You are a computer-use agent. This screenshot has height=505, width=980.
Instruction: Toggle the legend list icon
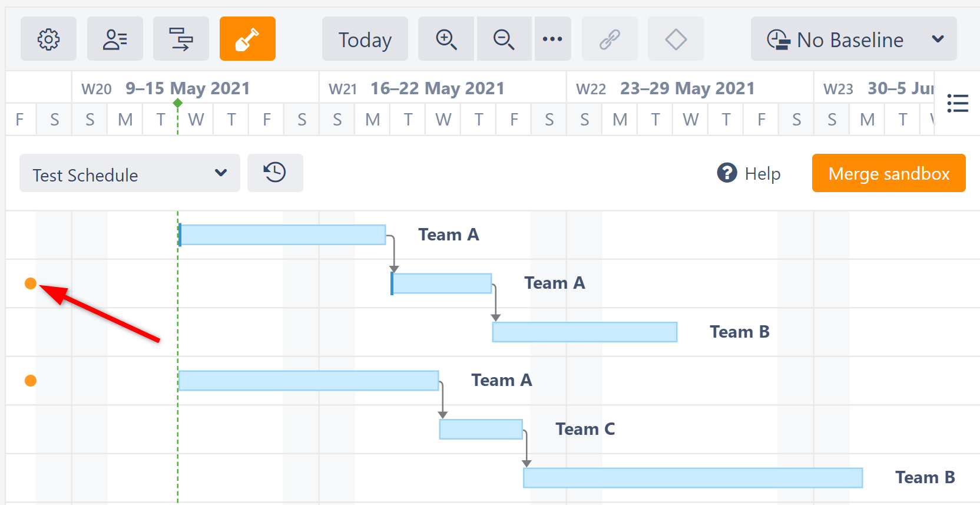click(x=958, y=103)
